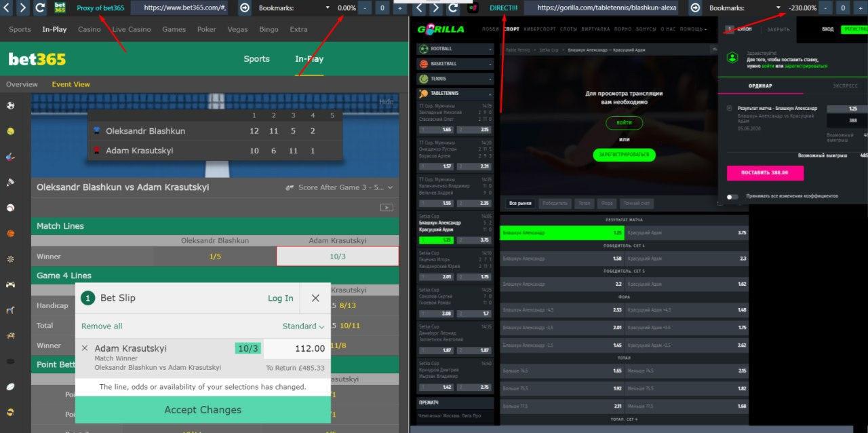Select the badminton shuttlecock icon in bet365 sidebar
Image resolution: width=868 pixels, height=433 pixels.
(x=10, y=182)
